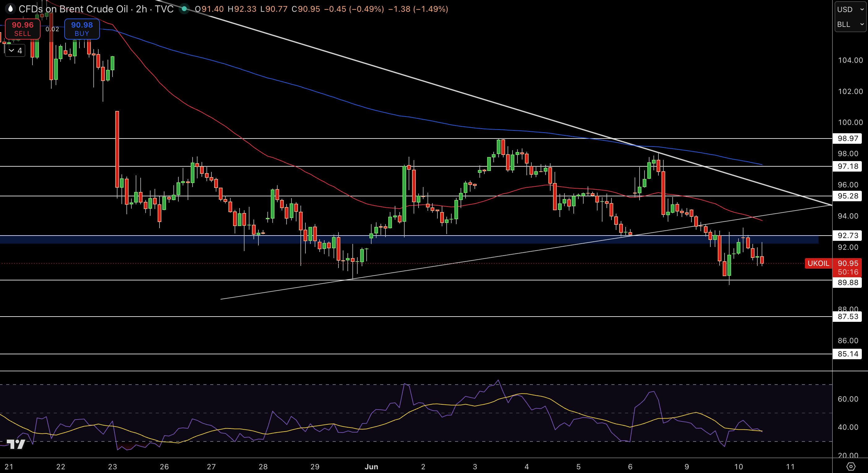
Task: Click the TradingView logo in the RSI pane
Action: [x=16, y=444]
